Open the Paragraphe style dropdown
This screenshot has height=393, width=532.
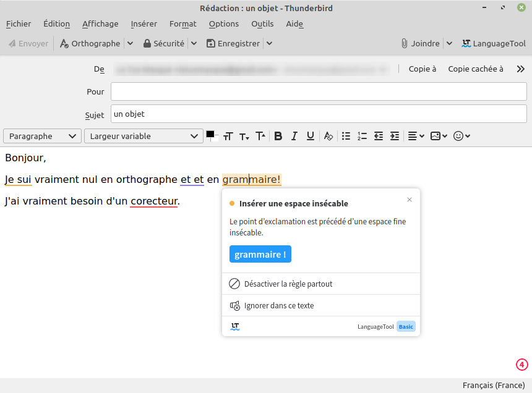click(43, 136)
